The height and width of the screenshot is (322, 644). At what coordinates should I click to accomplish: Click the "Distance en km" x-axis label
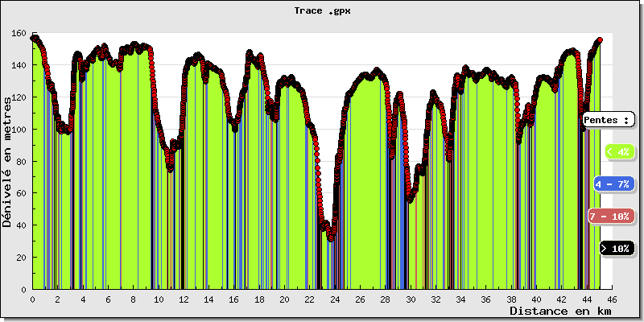pos(553,311)
